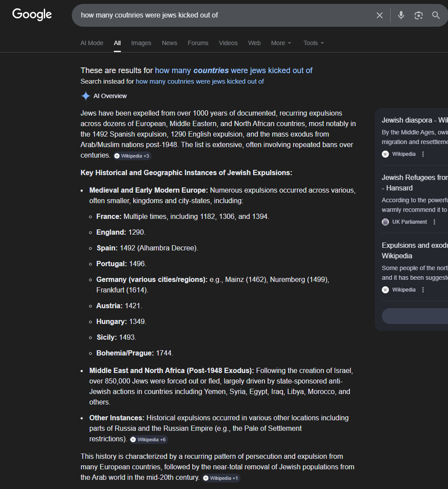The height and width of the screenshot is (489, 448).
Task: Start voice search with the microphone icon
Action: (401, 15)
